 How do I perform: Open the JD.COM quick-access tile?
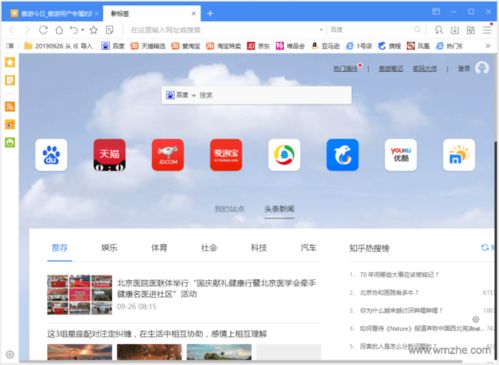pyautogui.click(x=168, y=155)
